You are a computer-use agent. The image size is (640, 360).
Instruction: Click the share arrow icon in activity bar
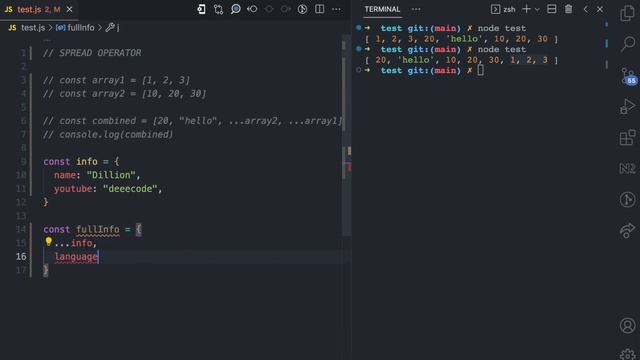point(627,230)
